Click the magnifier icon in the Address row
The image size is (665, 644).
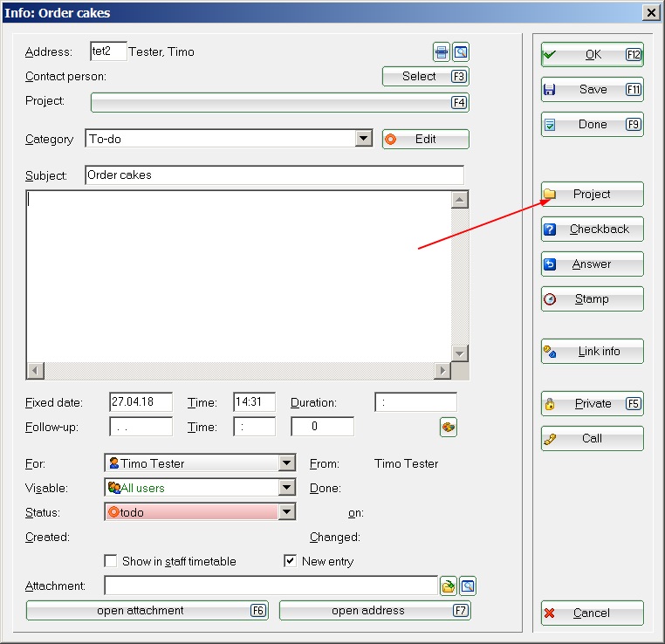(461, 52)
